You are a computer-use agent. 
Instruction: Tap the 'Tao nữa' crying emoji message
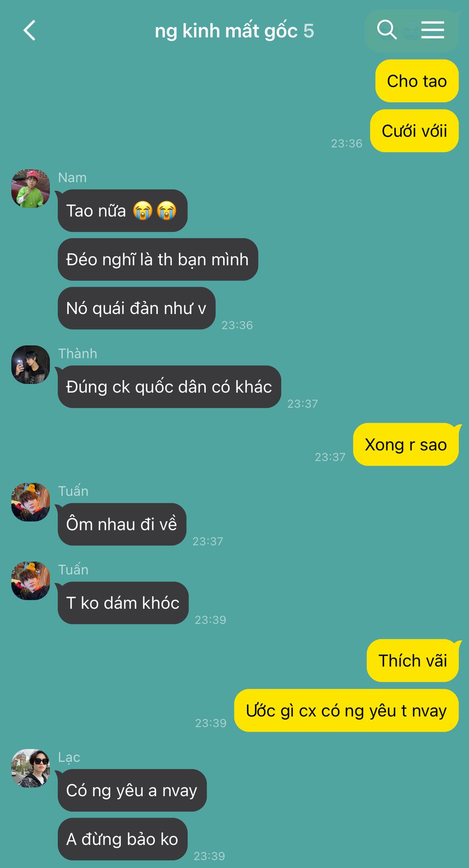[x=122, y=211]
